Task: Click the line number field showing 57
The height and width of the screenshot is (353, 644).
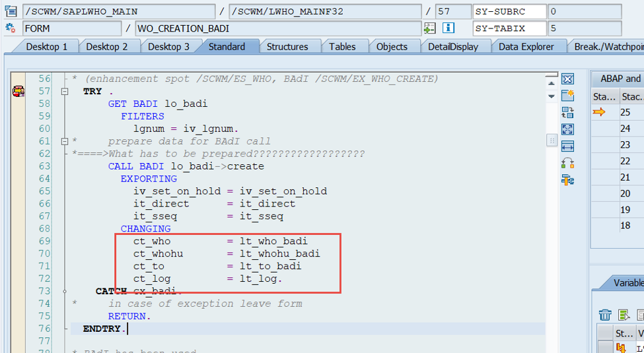Action: click(453, 11)
